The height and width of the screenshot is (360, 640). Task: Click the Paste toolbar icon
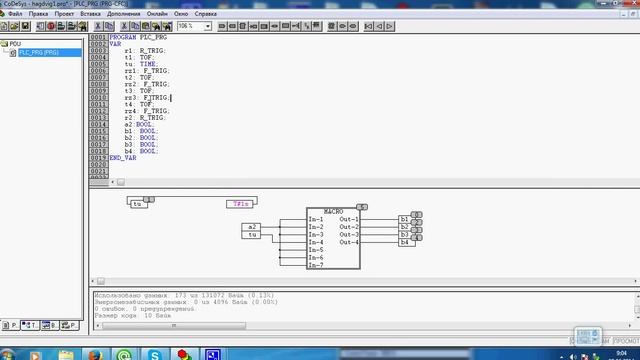[x=146, y=26]
